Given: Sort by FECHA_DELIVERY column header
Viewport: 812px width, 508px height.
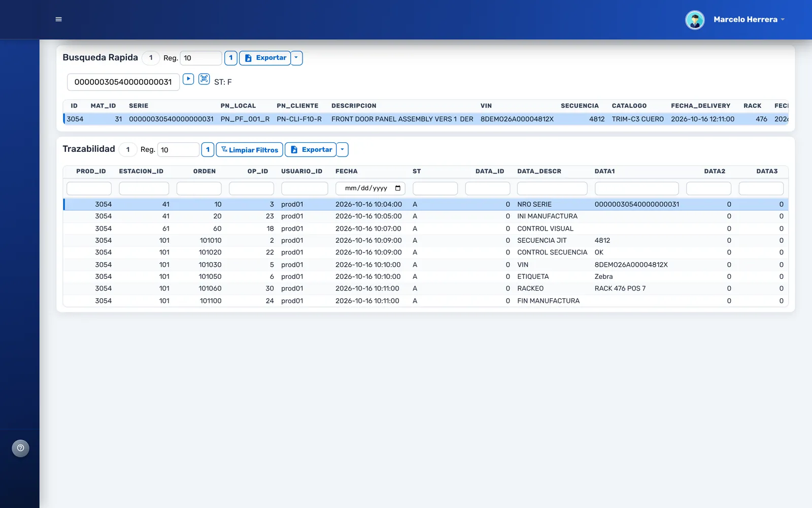Looking at the screenshot, I should tap(700, 106).
